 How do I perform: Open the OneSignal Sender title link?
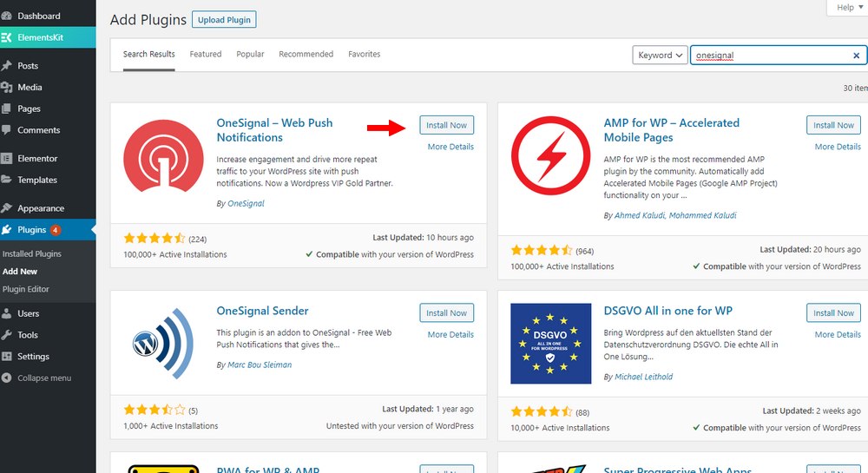pos(262,311)
